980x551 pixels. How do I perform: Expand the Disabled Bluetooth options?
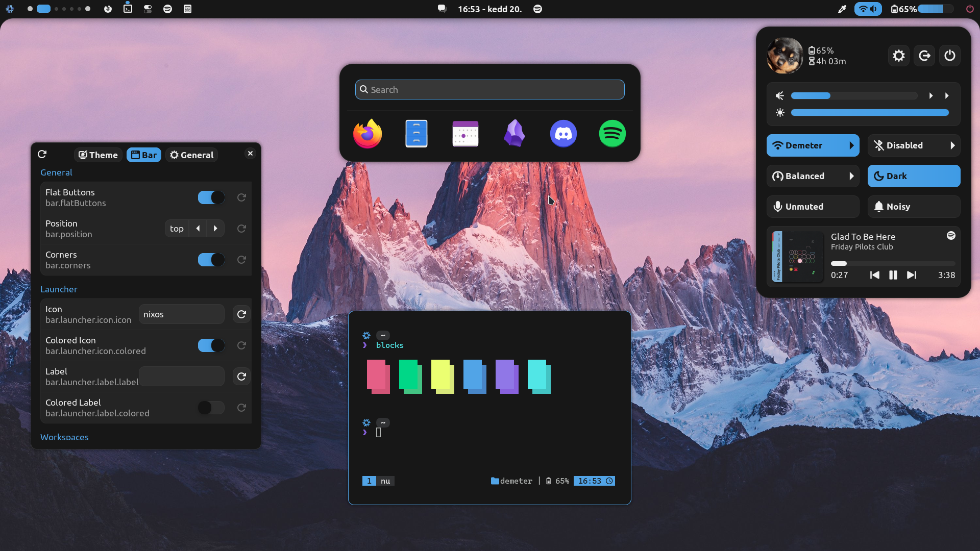coord(953,145)
